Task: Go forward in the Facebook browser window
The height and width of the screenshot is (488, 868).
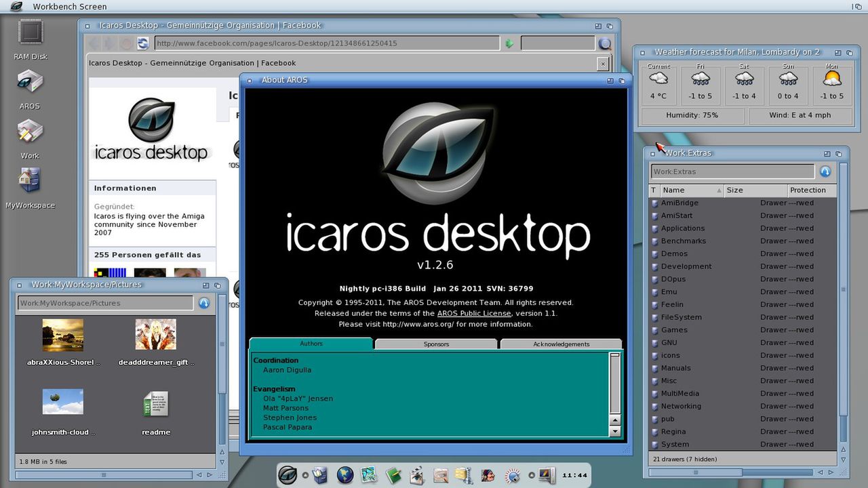Action: tap(110, 43)
